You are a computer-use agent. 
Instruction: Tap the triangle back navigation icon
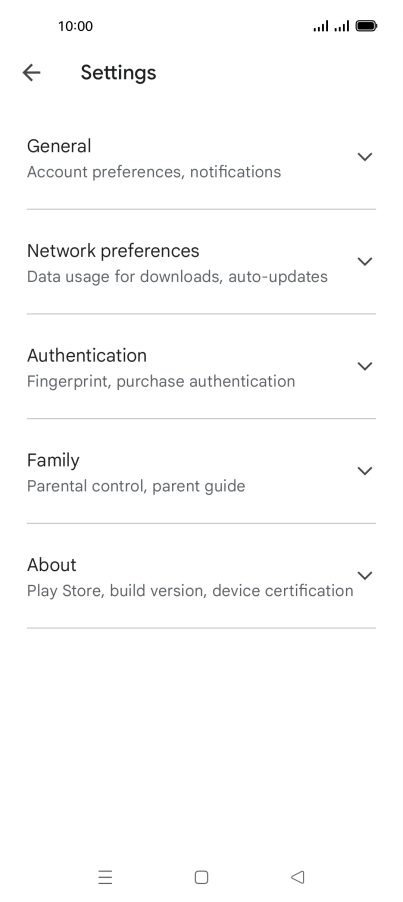[x=297, y=877]
